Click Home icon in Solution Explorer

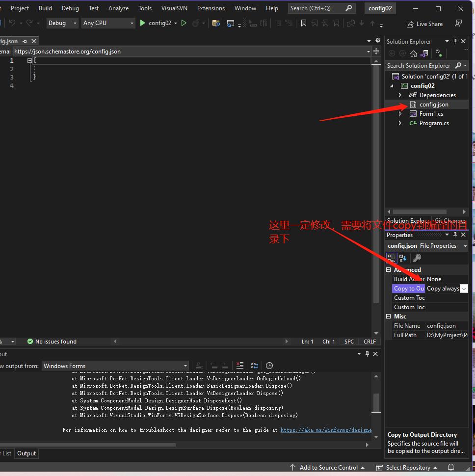[413, 53]
